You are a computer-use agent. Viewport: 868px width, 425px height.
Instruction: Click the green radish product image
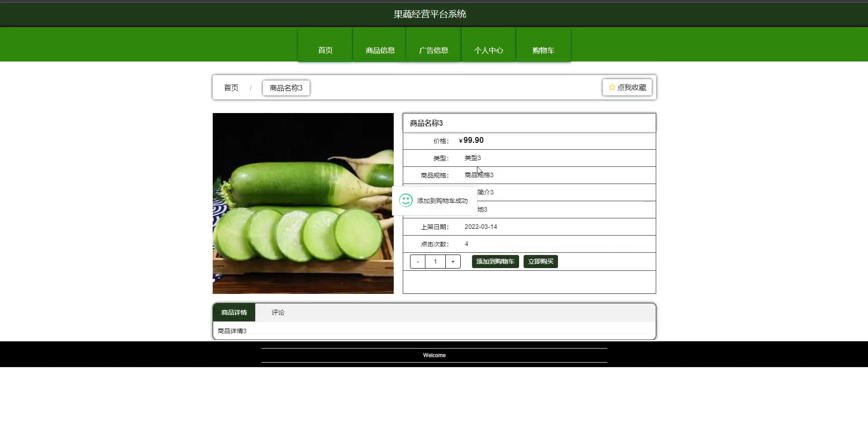pos(303,203)
